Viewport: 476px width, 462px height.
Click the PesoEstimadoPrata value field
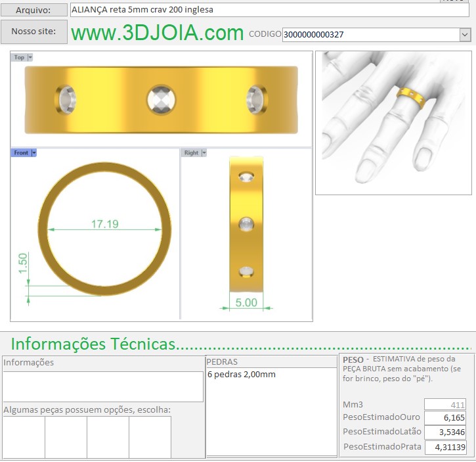coord(445,447)
